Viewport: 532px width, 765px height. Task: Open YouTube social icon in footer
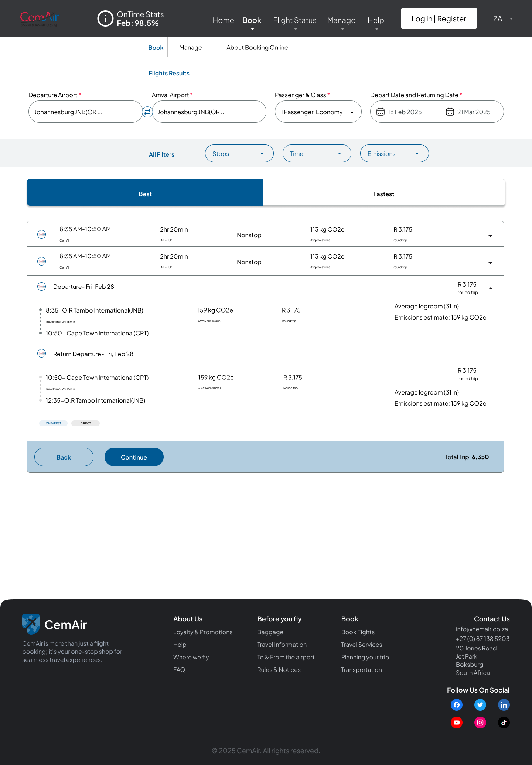point(457,723)
